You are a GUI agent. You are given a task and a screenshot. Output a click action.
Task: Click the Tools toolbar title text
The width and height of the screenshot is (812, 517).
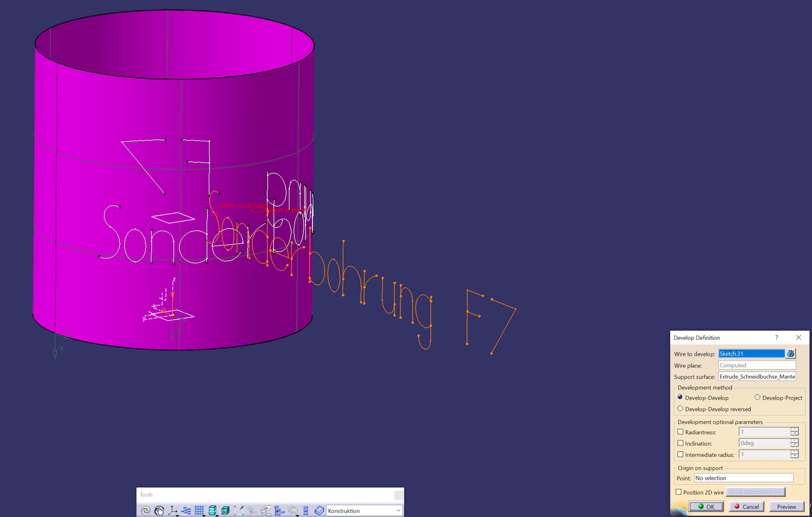(146, 494)
